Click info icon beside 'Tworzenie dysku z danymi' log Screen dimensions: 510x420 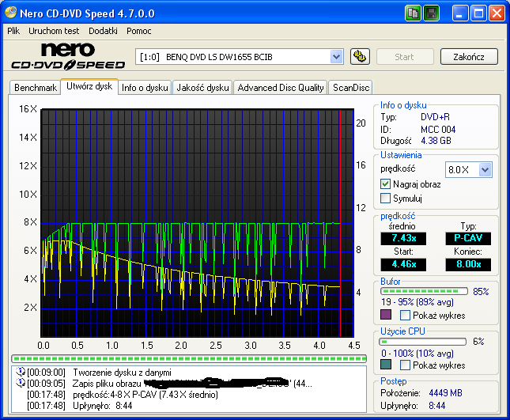click(x=21, y=372)
